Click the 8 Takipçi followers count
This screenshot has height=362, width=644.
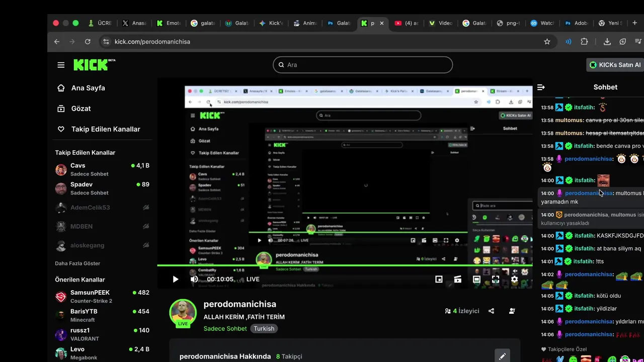pos(289,356)
